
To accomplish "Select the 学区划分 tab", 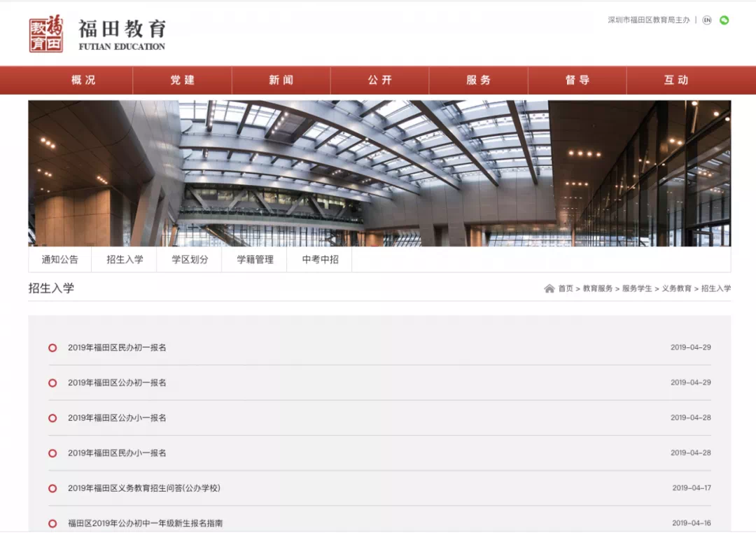I will pyautogui.click(x=190, y=260).
